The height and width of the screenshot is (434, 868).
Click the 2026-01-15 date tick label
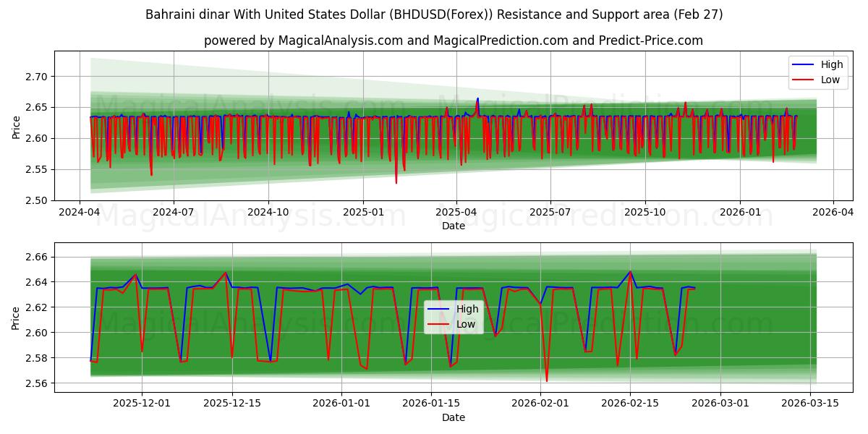432,404
